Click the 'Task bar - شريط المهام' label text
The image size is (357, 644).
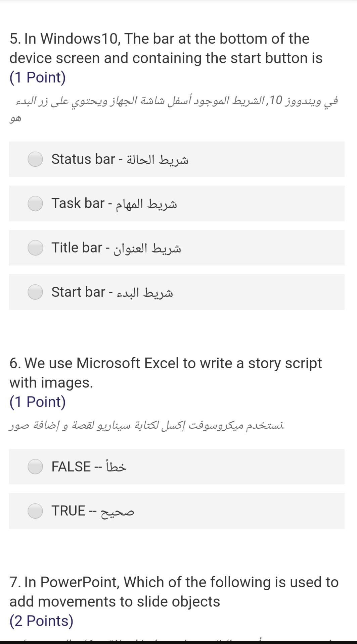114,204
